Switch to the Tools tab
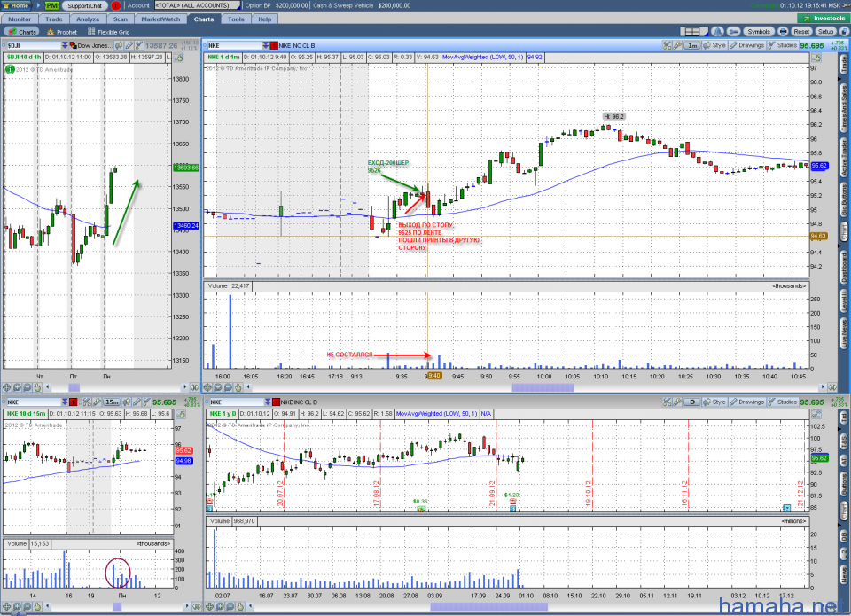Screen dimensions: 851x616 click(x=236, y=19)
